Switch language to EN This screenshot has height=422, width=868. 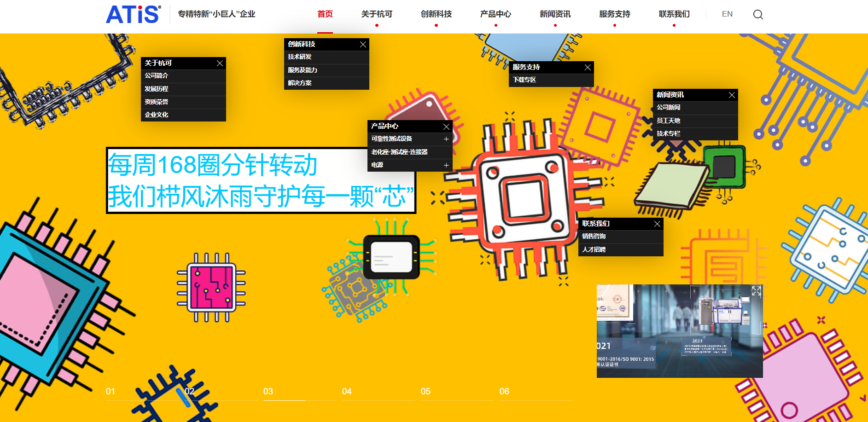click(x=727, y=14)
